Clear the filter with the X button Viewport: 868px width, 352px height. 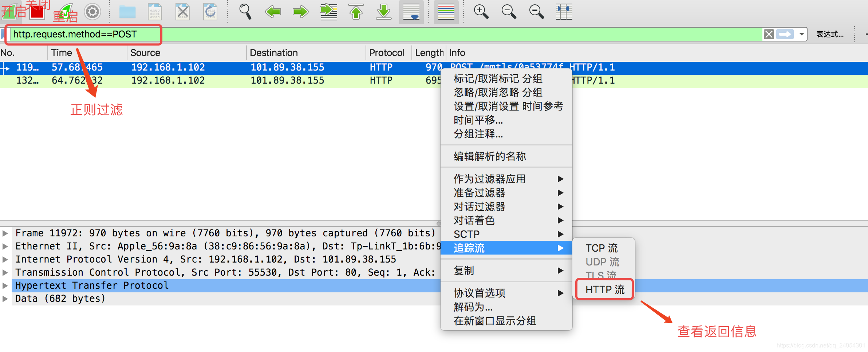(769, 34)
